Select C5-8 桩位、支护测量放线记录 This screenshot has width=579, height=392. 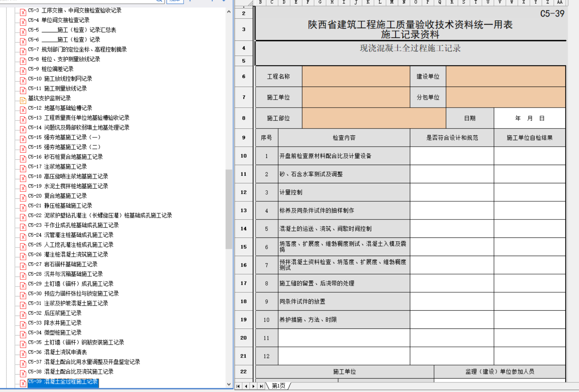tap(64, 59)
